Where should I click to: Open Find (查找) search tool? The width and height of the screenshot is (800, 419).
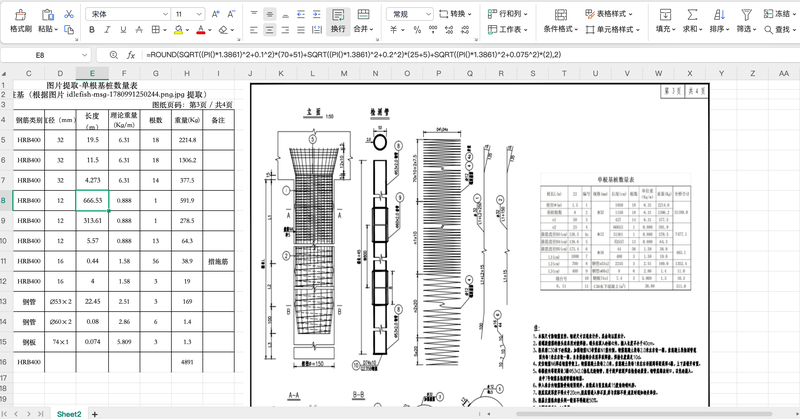781,30
